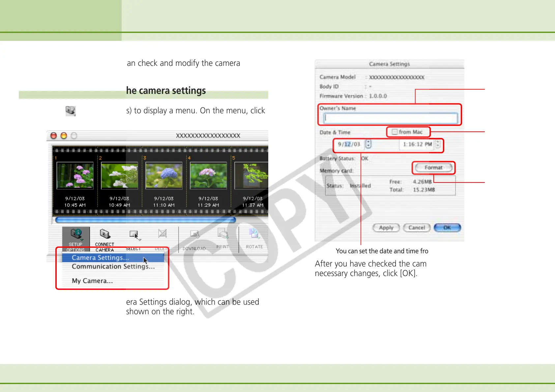Select thumbnail 3 dated 11:10 AM
Screen dimensions: 555x392
164,176
